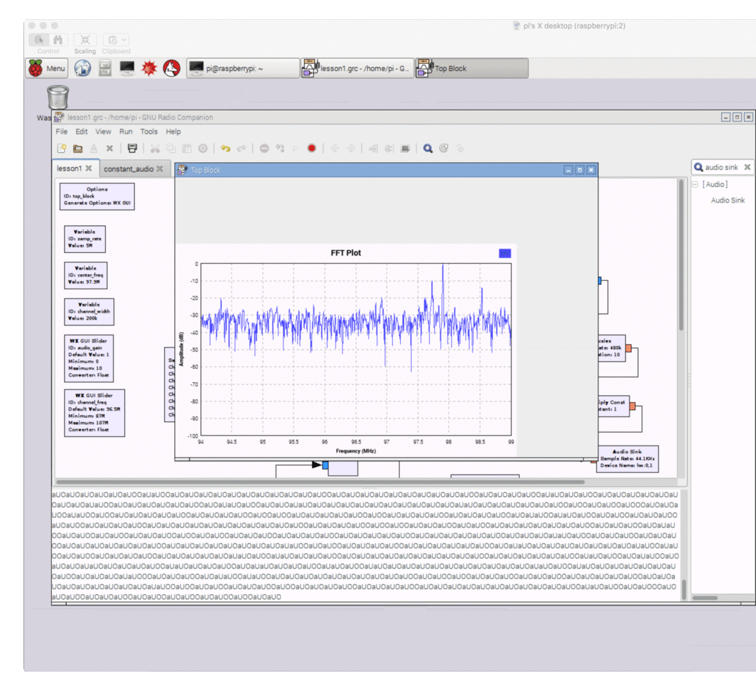Select the Options block on canvas
756x700 pixels.
click(x=97, y=196)
